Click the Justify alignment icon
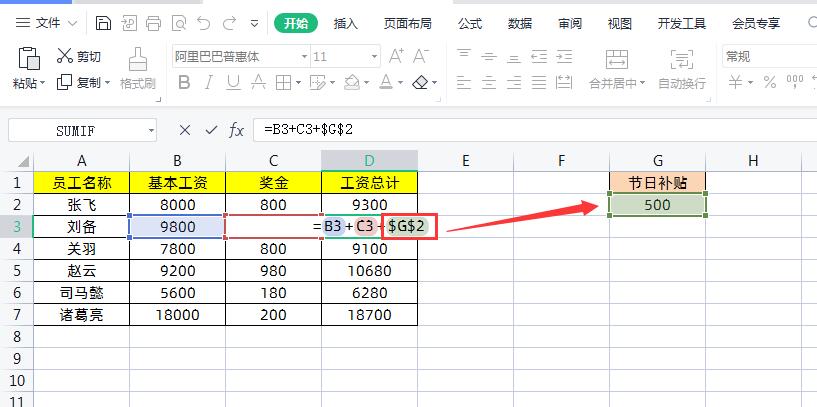This screenshot has width=817, height=407. 539,82
